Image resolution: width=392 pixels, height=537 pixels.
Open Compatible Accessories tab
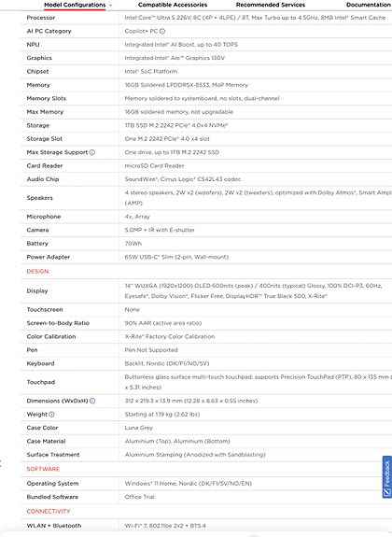[173, 5]
